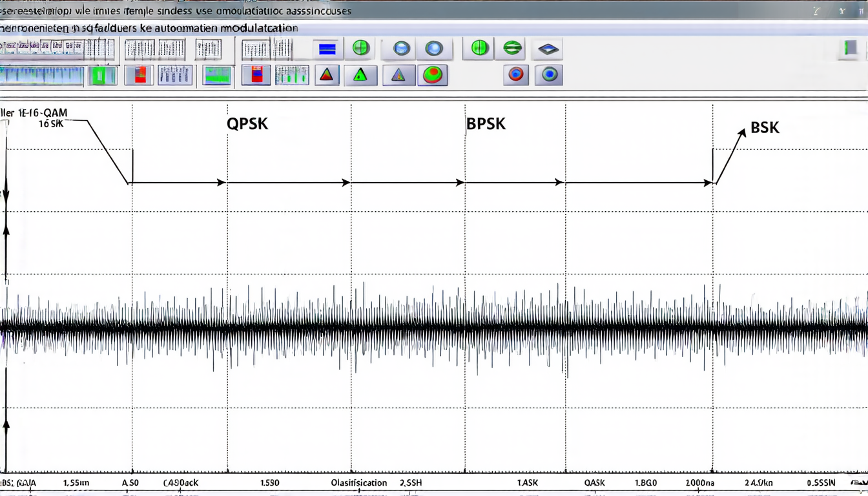Click the QASK label on bottom axis
868x496 pixels.
click(x=594, y=482)
